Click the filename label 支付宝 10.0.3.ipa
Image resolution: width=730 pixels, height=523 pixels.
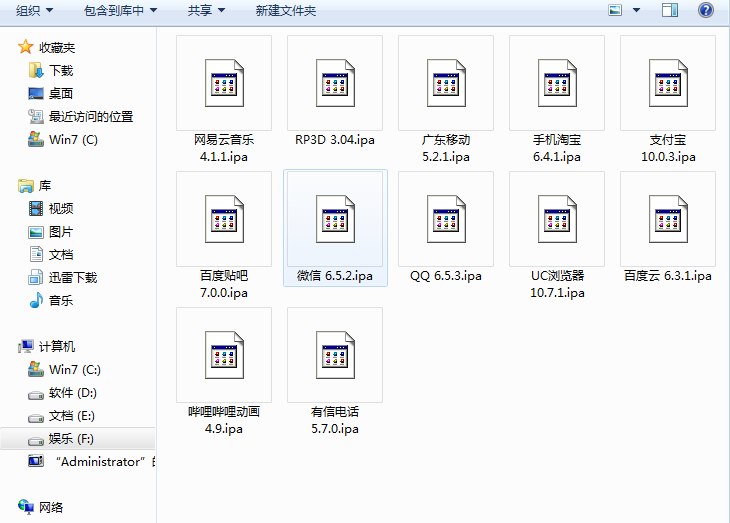(x=668, y=148)
